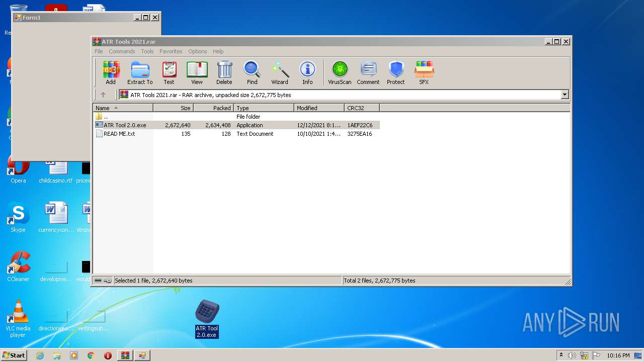
Task: Select the READ ME.txt file row
Action: [x=236, y=134]
